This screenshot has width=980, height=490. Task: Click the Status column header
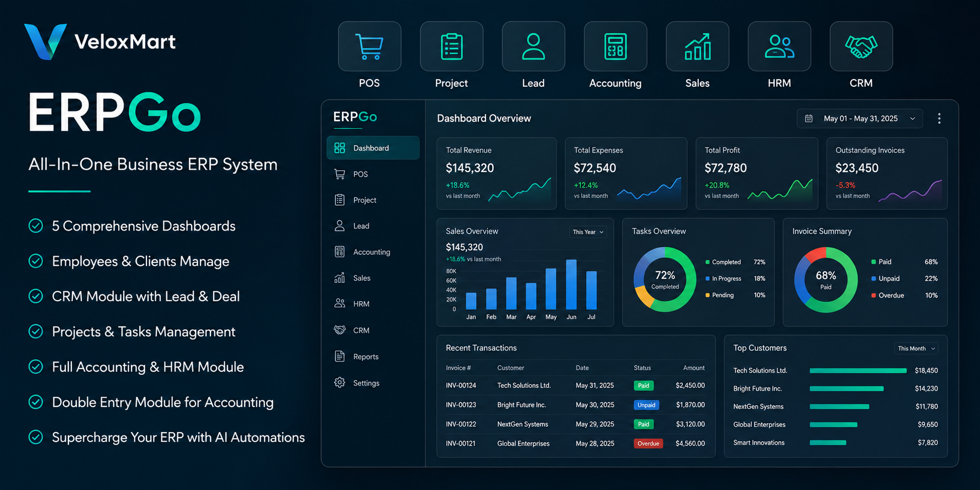coord(642,368)
